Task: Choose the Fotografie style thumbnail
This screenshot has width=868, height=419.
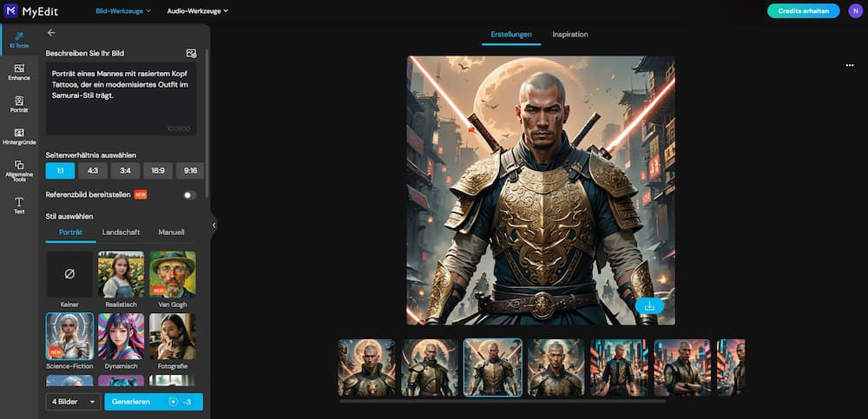Action: [172, 337]
